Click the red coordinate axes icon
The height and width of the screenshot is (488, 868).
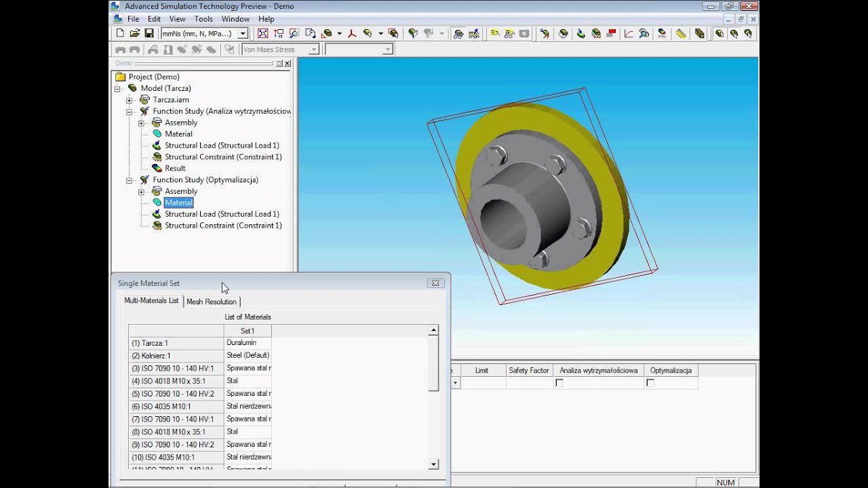(x=352, y=33)
